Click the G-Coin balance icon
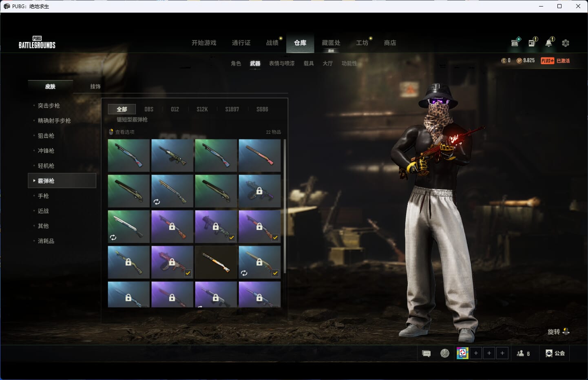 504,61
